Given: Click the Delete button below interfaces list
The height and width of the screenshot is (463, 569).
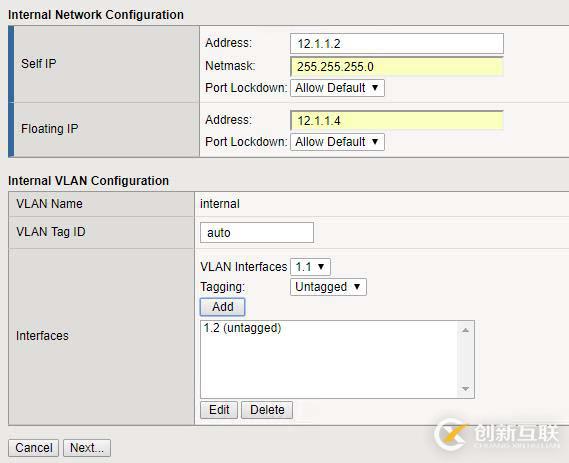Looking at the screenshot, I should (x=267, y=410).
